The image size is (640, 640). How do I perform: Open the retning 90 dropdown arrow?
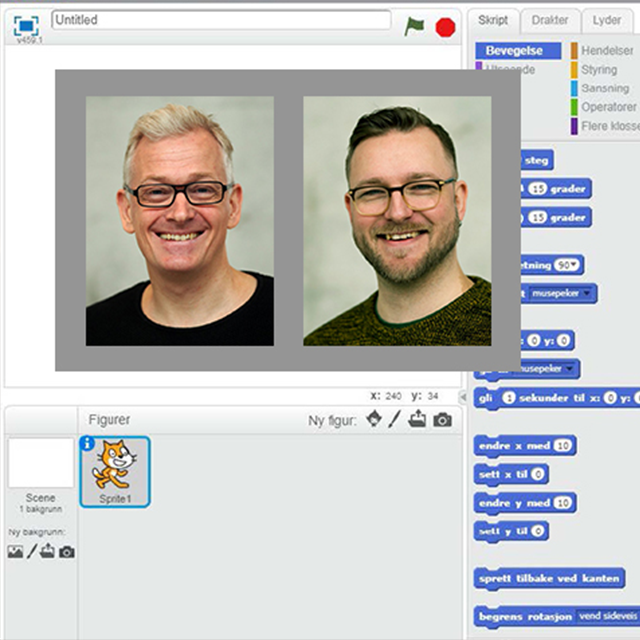click(575, 264)
